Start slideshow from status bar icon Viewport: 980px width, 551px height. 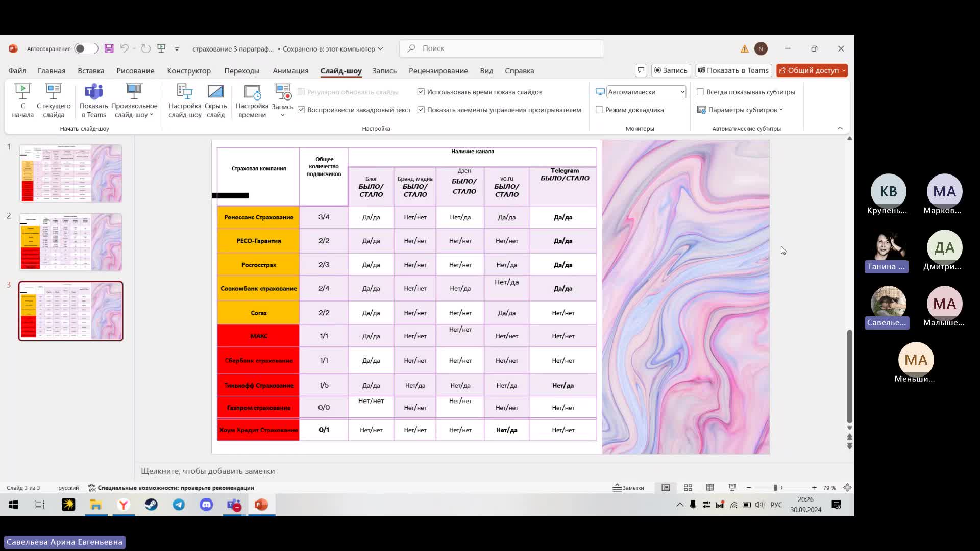pos(732,488)
